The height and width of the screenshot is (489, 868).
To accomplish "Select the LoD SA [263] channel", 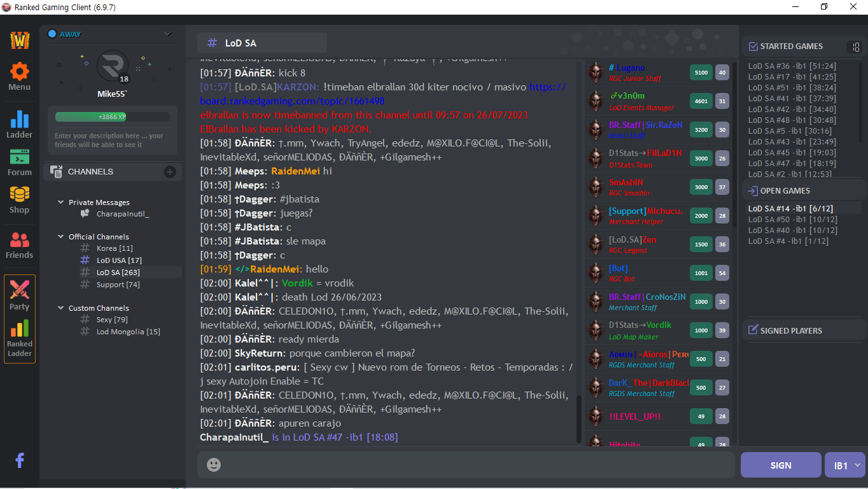I will tap(118, 273).
